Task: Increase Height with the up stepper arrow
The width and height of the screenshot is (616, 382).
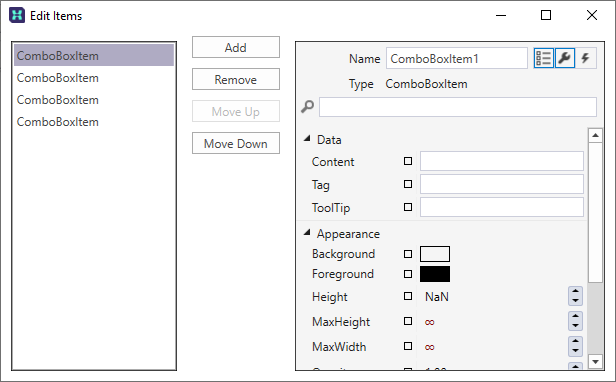Action: pos(576,292)
